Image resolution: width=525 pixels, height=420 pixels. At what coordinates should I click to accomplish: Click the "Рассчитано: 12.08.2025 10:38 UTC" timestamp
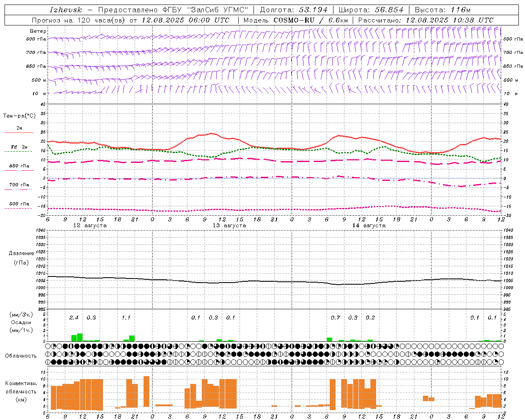tap(426, 20)
